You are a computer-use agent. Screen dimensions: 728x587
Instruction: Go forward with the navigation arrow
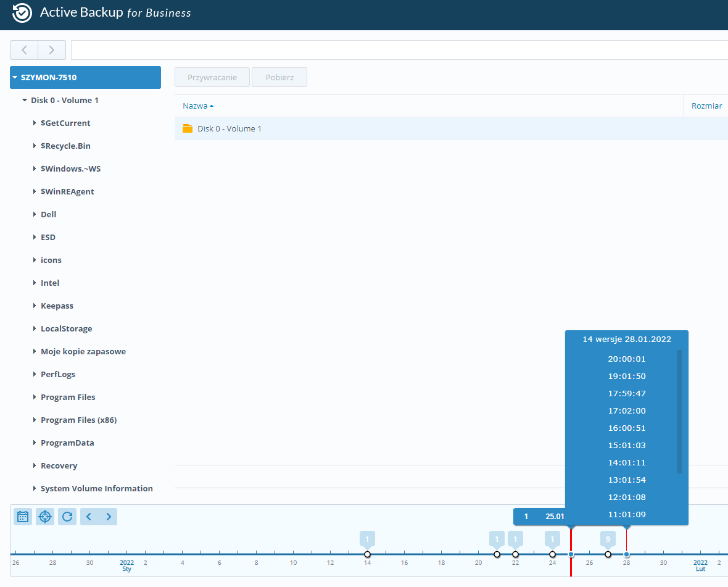click(x=52, y=50)
